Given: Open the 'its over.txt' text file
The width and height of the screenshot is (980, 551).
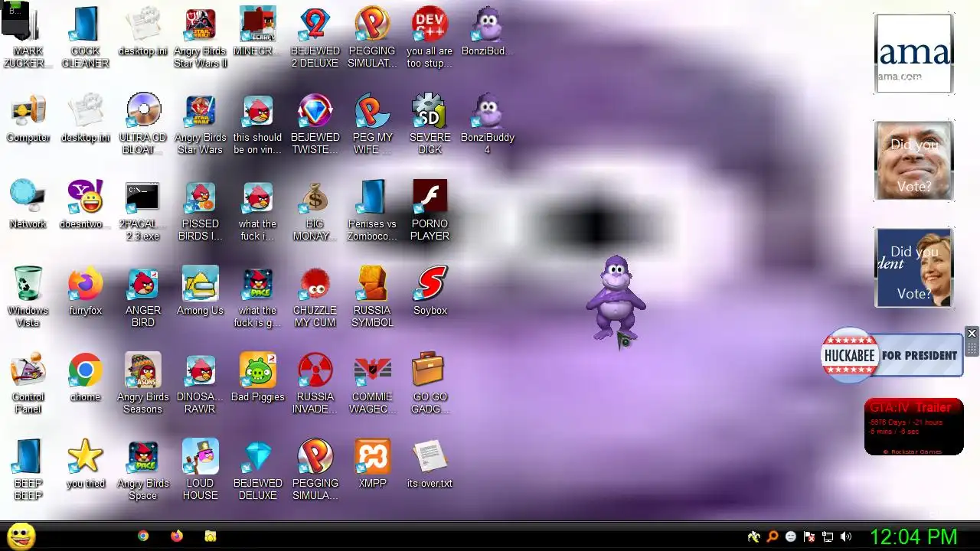Looking at the screenshot, I should [x=430, y=463].
